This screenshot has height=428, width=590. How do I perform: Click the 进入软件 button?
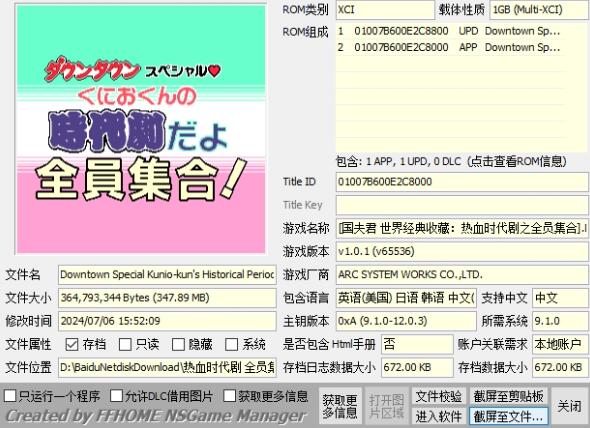click(x=439, y=416)
